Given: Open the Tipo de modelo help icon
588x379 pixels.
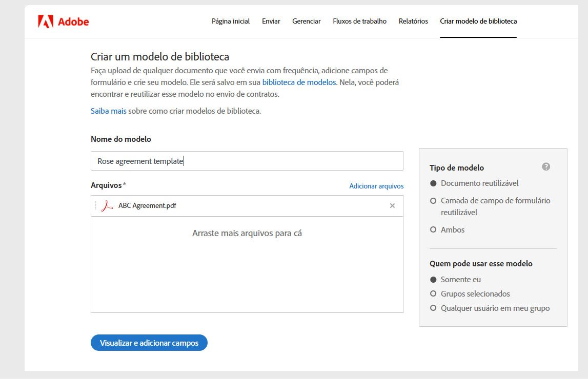Looking at the screenshot, I should pyautogui.click(x=546, y=166).
